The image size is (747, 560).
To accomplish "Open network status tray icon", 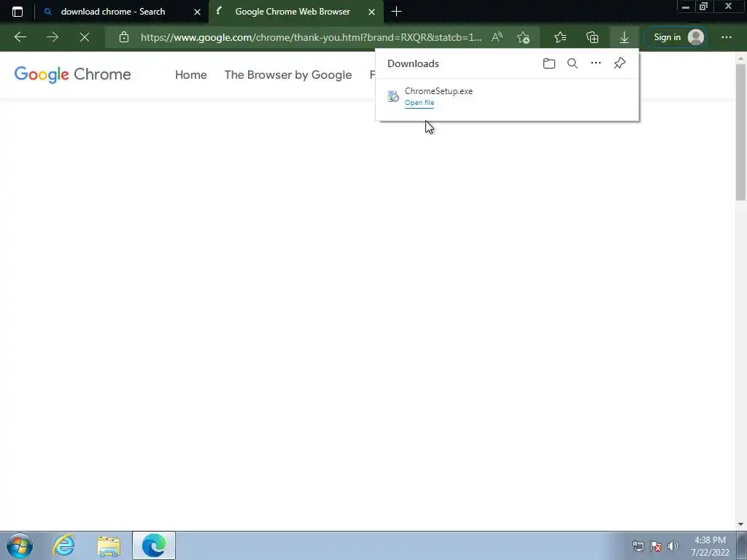I will pos(638,546).
